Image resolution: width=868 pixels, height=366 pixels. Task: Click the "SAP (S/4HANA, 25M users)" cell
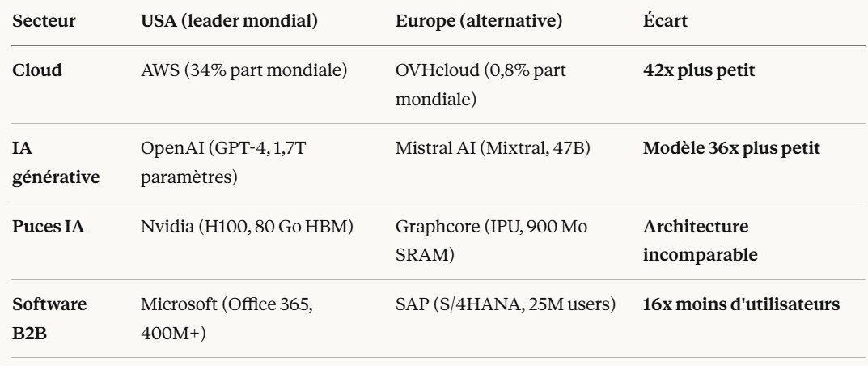point(506,305)
